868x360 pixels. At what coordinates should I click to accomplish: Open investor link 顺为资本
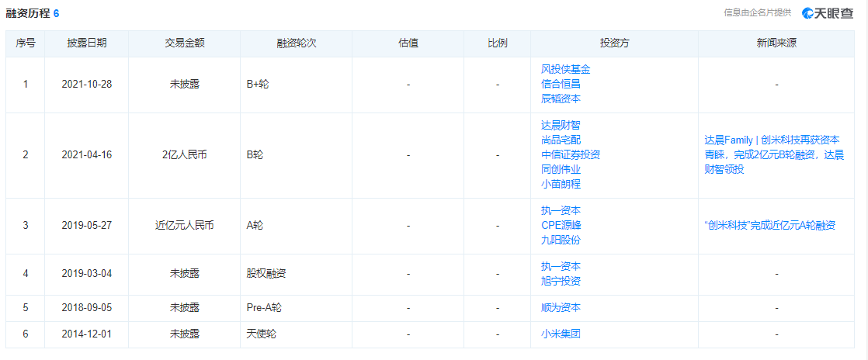(x=561, y=308)
